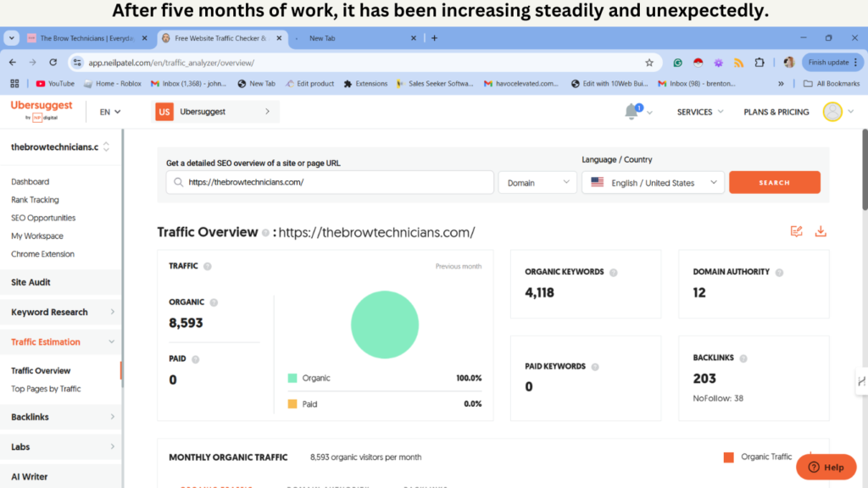Click the info icon beside Traffic Overview heading

coord(265,233)
